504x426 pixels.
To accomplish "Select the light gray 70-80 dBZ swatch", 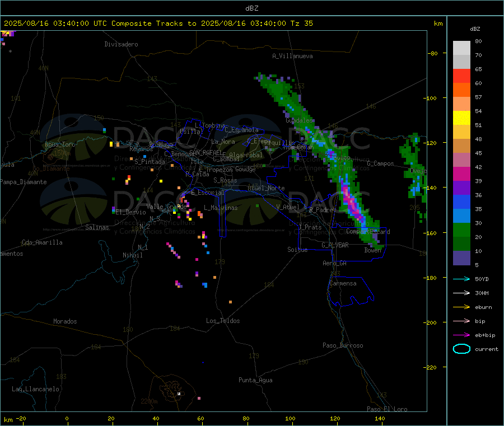I will pos(461,48).
